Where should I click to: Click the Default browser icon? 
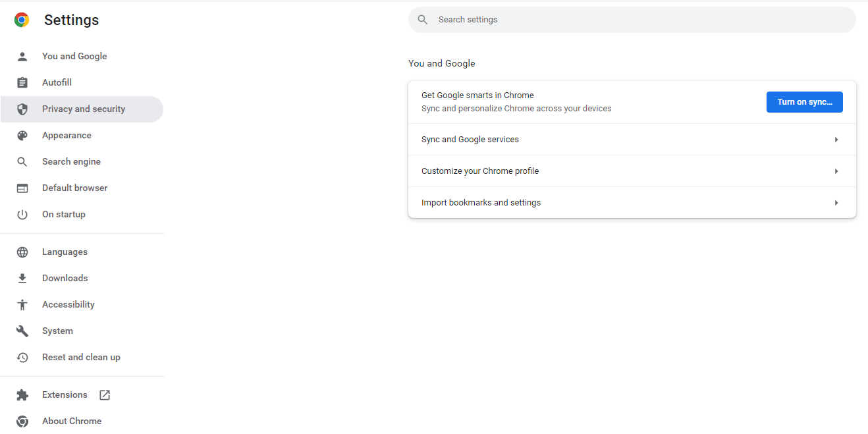pyautogui.click(x=22, y=188)
